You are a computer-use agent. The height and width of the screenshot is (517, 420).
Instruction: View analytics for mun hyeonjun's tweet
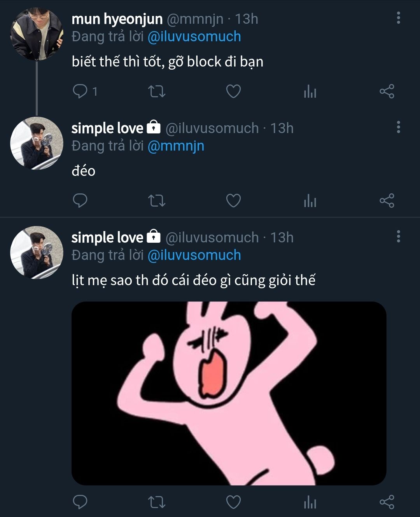[310, 92]
